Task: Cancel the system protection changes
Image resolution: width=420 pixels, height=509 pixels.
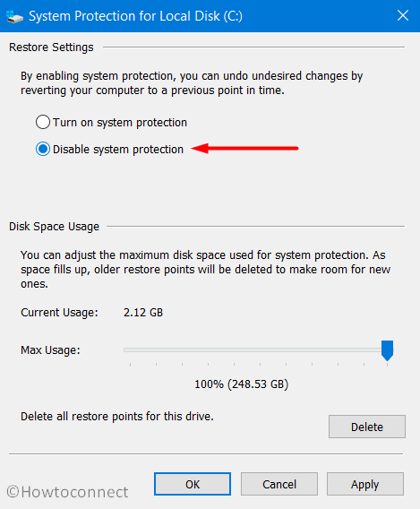Action: pyautogui.click(x=279, y=484)
